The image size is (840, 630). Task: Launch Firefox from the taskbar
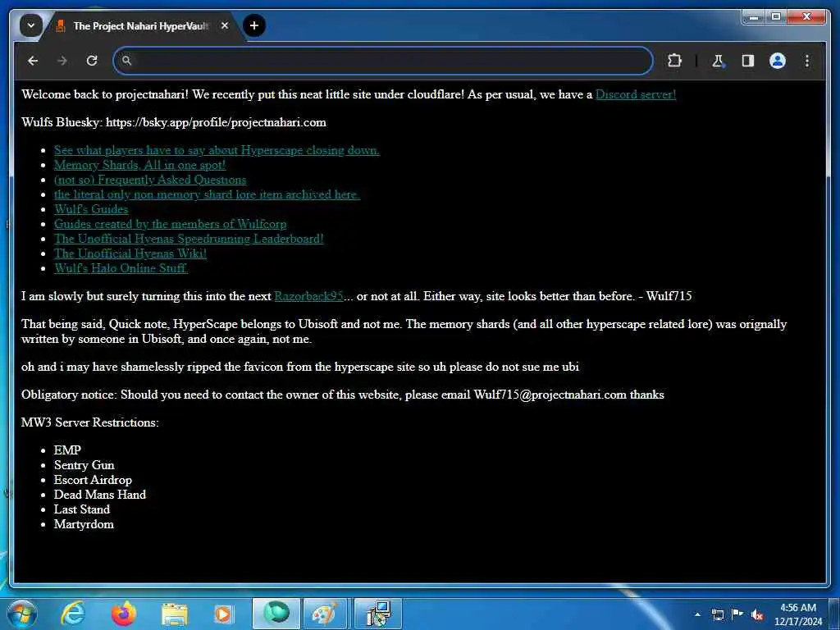[x=124, y=614]
